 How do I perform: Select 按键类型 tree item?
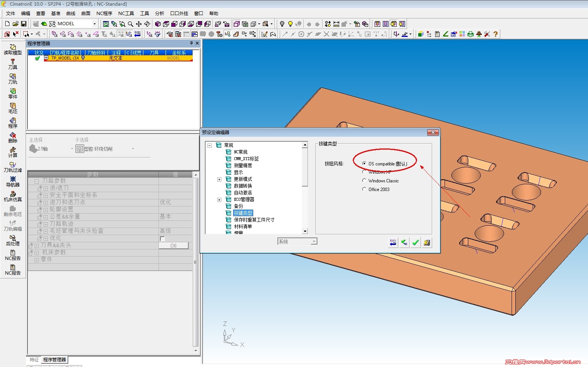(243, 213)
